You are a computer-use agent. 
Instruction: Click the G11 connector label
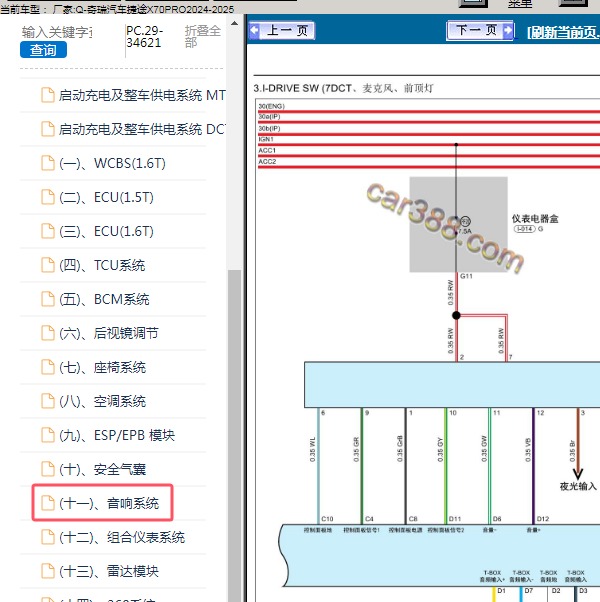point(466,276)
